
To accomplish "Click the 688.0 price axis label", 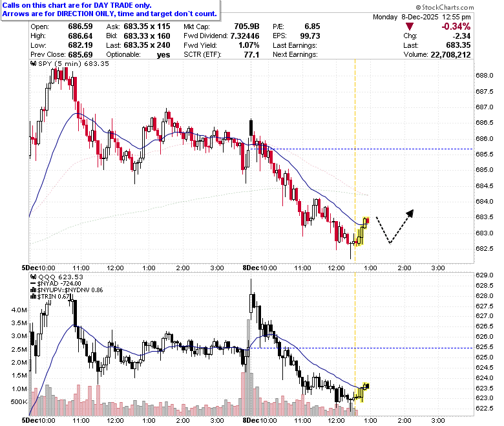I will point(485,76).
